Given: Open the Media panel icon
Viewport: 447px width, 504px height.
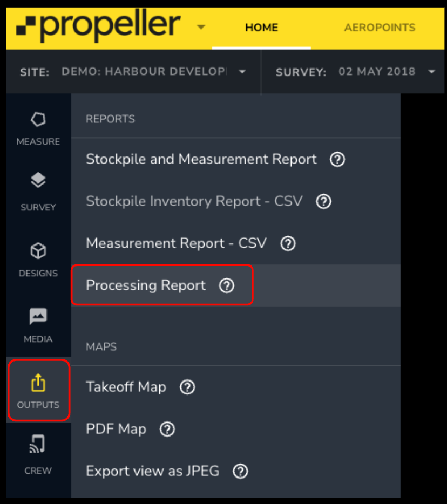Looking at the screenshot, I should pos(38,317).
